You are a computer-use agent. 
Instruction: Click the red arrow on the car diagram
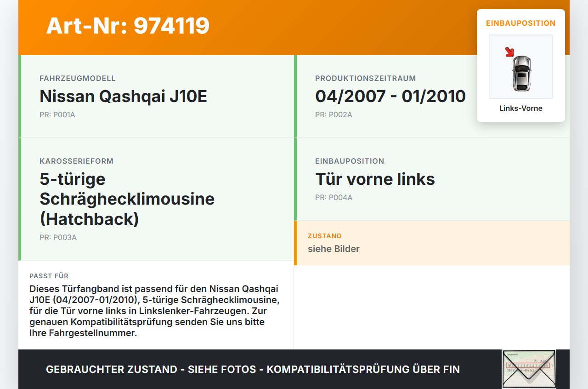(x=509, y=52)
